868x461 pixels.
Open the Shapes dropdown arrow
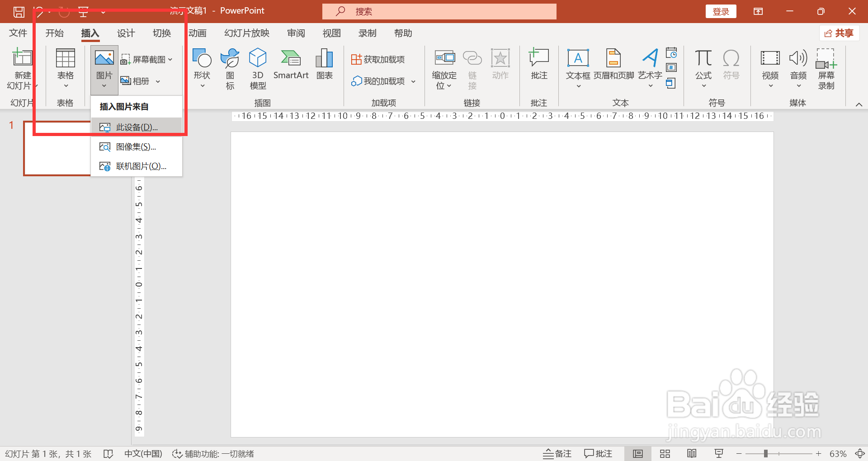pyautogui.click(x=202, y=86)
